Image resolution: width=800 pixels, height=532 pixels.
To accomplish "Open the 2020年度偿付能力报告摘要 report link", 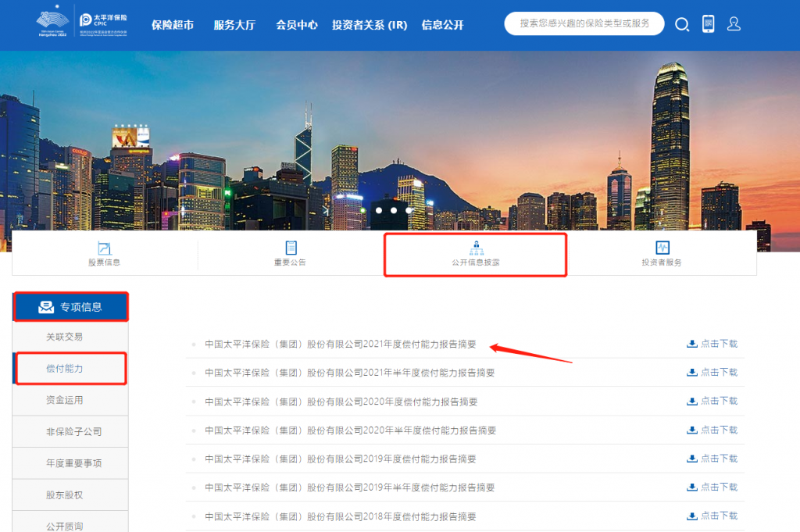I will 341,402.
